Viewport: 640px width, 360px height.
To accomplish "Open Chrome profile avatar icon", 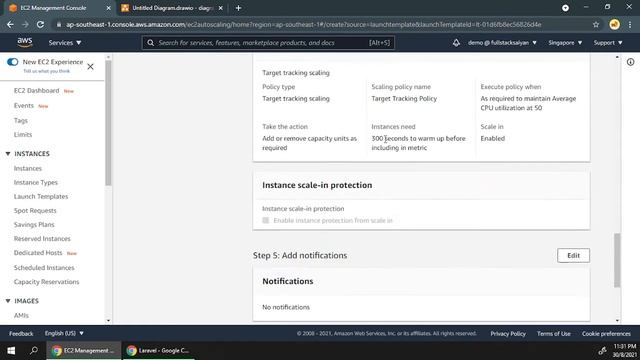I will pos(614,24).
